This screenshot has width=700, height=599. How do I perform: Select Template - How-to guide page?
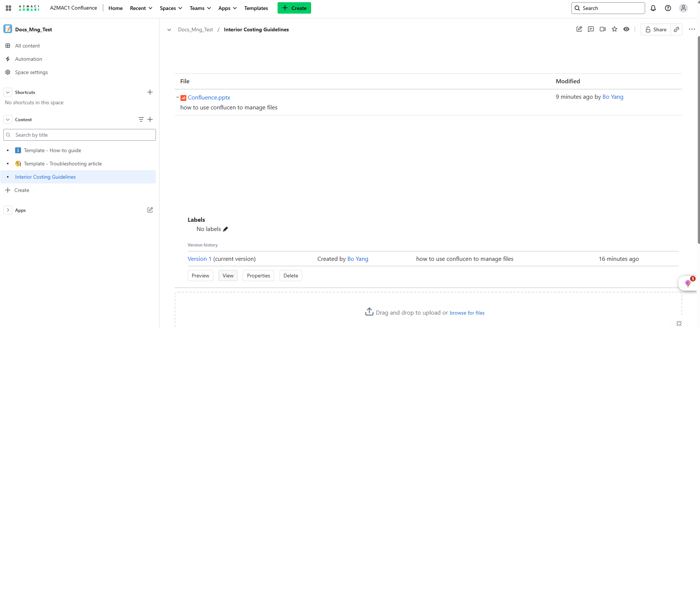53,150
